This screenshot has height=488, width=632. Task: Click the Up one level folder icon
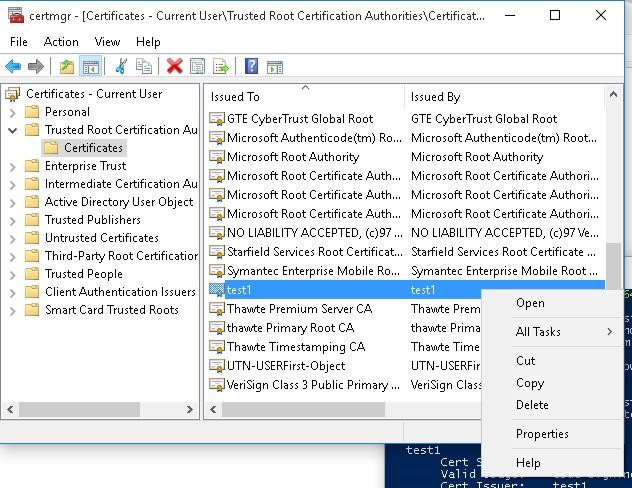click(66, 67)
